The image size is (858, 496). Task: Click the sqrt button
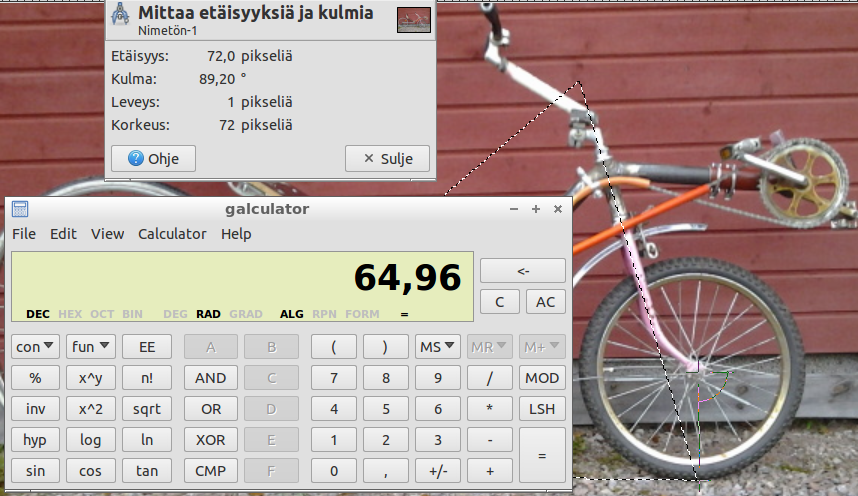[147, 409]
